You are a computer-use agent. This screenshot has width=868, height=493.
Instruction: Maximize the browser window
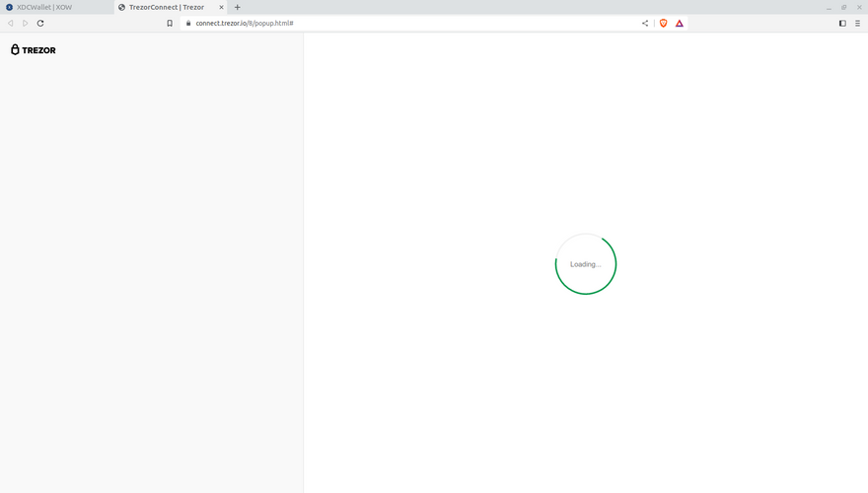click(x=843, y=7)
